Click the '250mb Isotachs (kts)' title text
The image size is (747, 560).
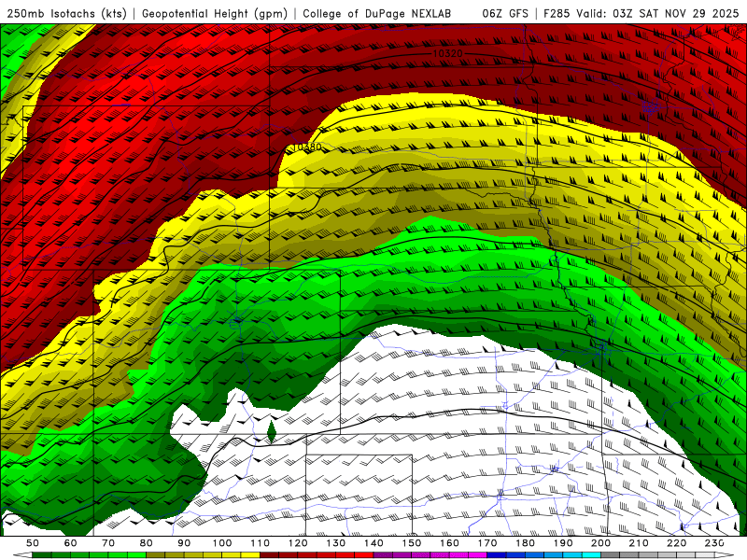click(66, 14)
